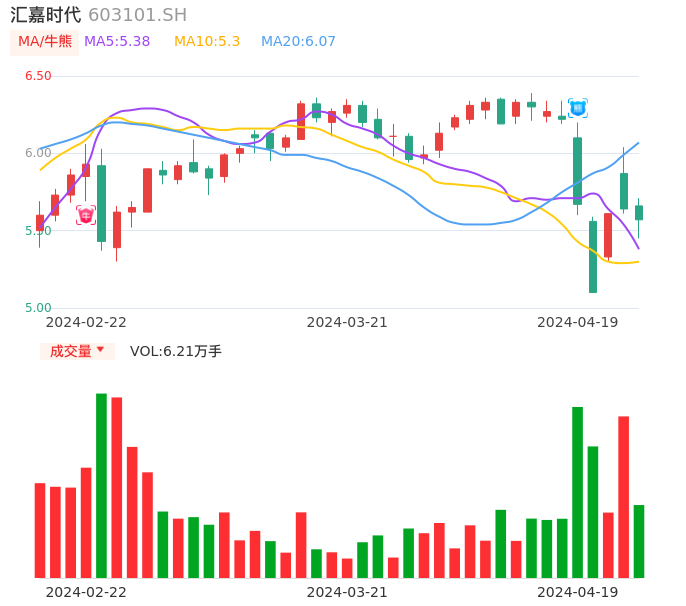The width and height of the screenshot is (686, 606).
Task: Select the MA/牛熊 indicator button
Action: (45, 42)
